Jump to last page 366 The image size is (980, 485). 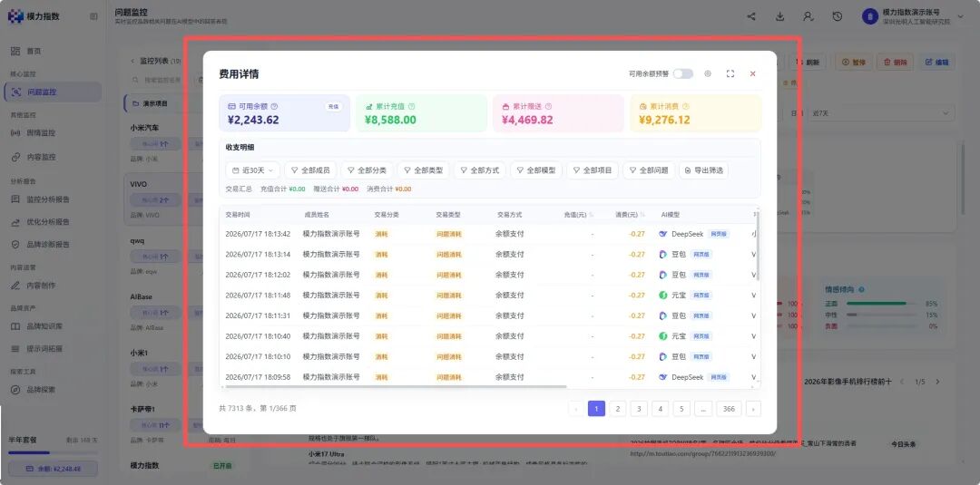click(729, 409)
